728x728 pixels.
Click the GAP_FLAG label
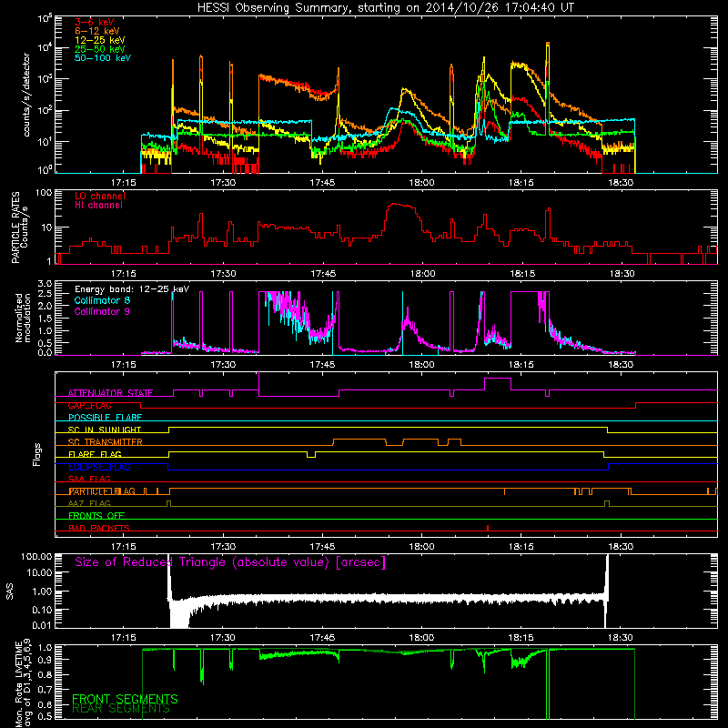[89, 405]
